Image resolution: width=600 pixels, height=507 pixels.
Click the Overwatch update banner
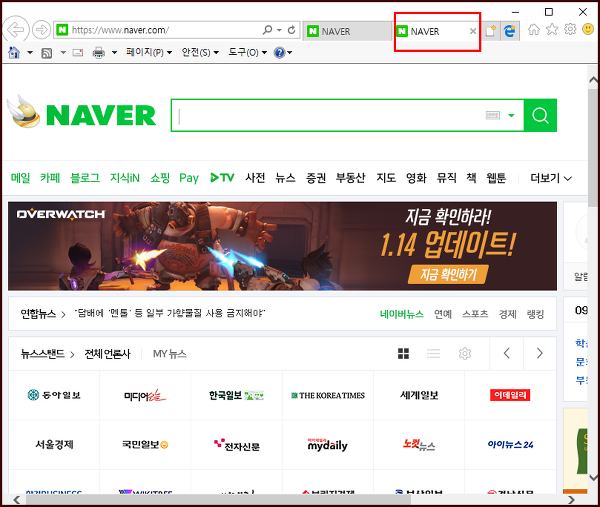[282, 246]
